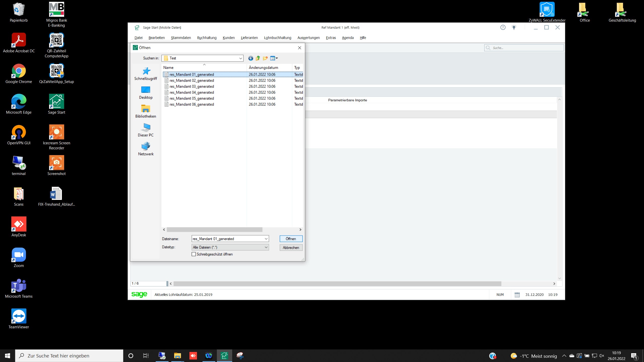Image resolution: width=644 pixels, height=362 pixels.
Task: Enable Schreibgeschützt öffnen checkbox
Action: click(194, 254)
